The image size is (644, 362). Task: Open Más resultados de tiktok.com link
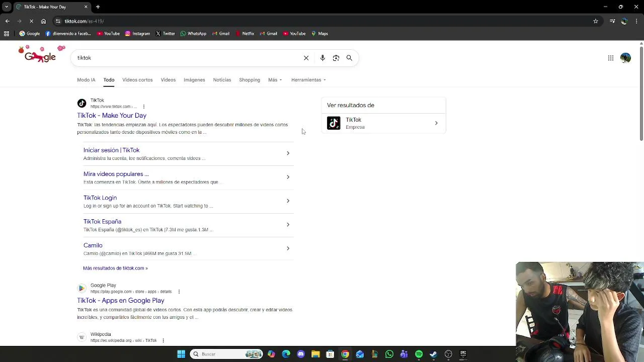(x=115, y=268)
